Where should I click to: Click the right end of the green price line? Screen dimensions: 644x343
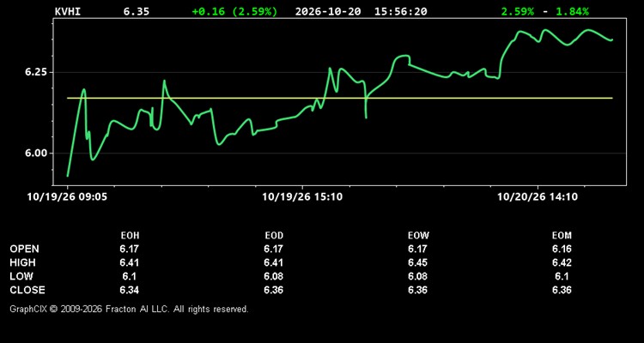click(611, 39)
